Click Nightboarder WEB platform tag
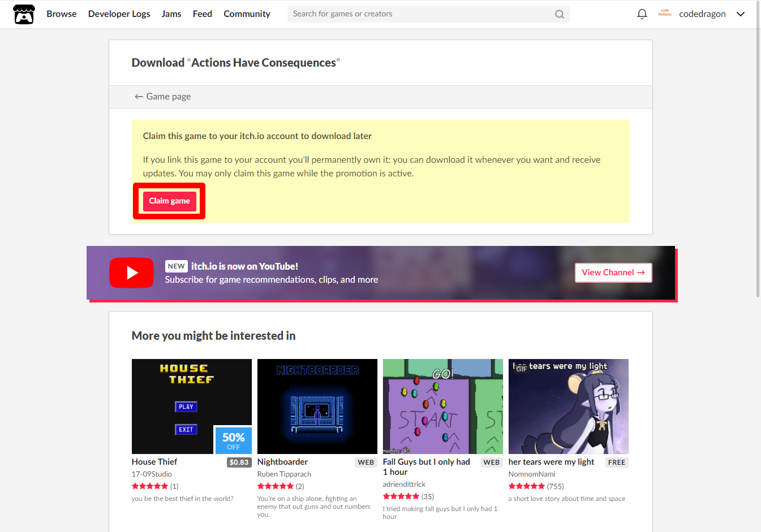Screen dimensions: 761x532 [366, 462]
